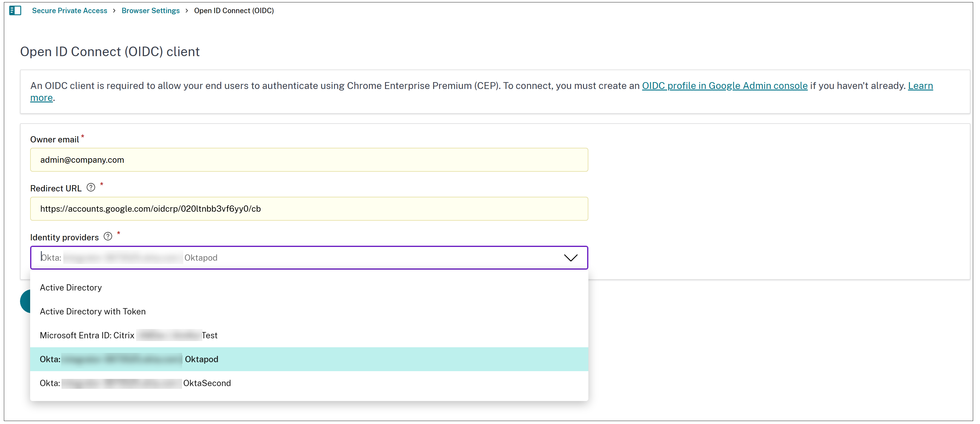980x424 pixels.
Task: Collapse the Identity providers dropdown arrow
Action: pos(570,258)
